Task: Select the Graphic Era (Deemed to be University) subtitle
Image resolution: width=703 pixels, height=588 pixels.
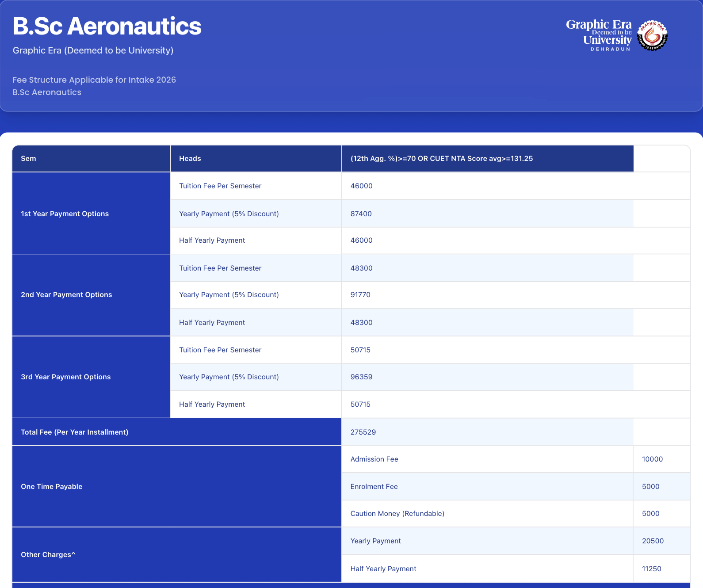Action: [x=93, y=50]
